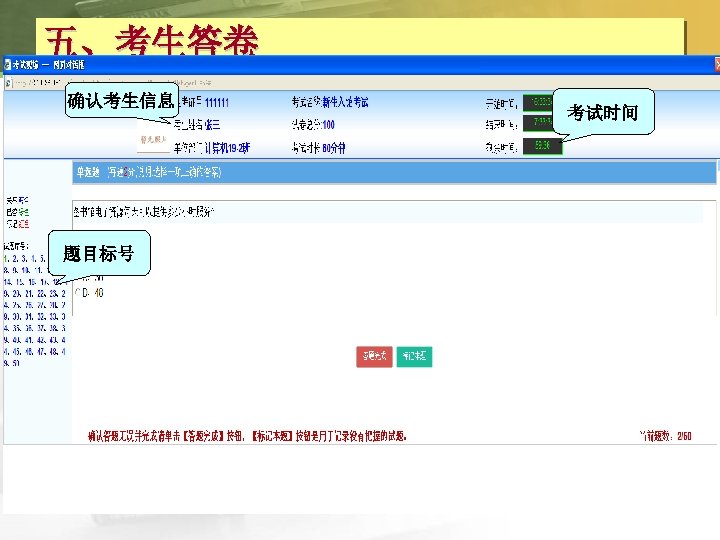
Task: Go to question number 30
Action: pyautogui.click(x=17, y=317)
